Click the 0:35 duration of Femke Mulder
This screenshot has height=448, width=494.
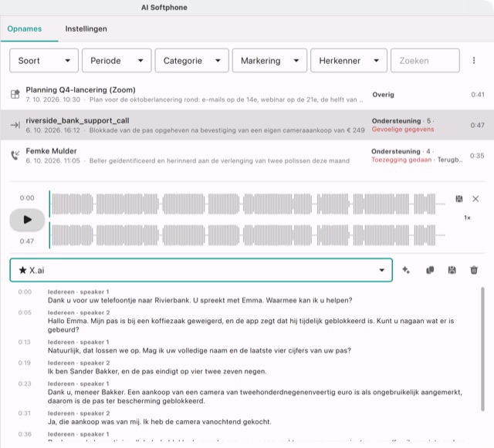tap(477, 156)
